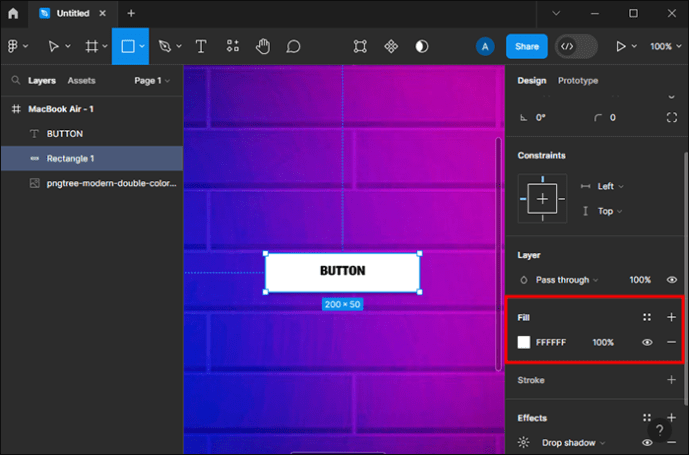
Task: Select the Comment tool
Action: tap(293, 46)
